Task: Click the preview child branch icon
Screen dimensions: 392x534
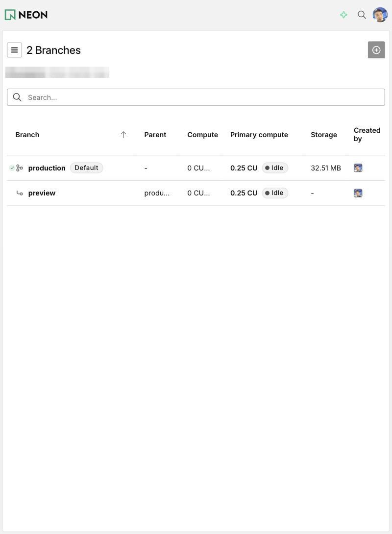Action: tap(20, 193)
